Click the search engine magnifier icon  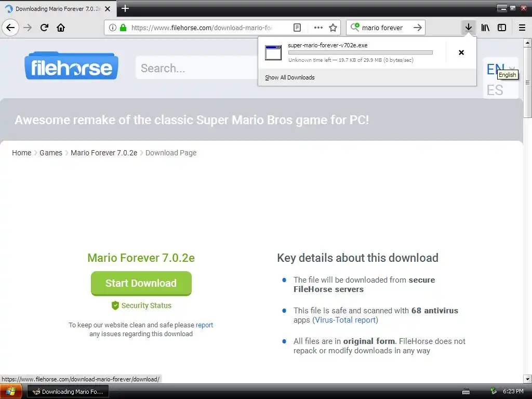pyautogui.click(x=354, y=27)
